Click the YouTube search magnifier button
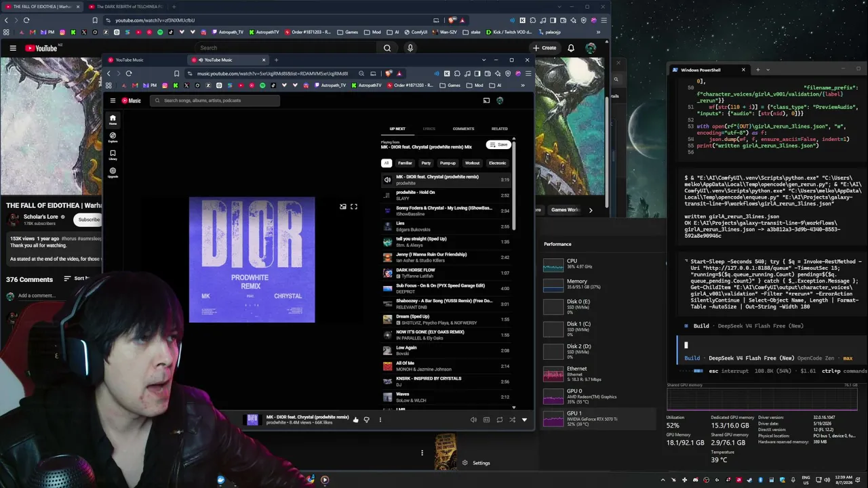Screen dimensions: 868x488 [387, 48]
